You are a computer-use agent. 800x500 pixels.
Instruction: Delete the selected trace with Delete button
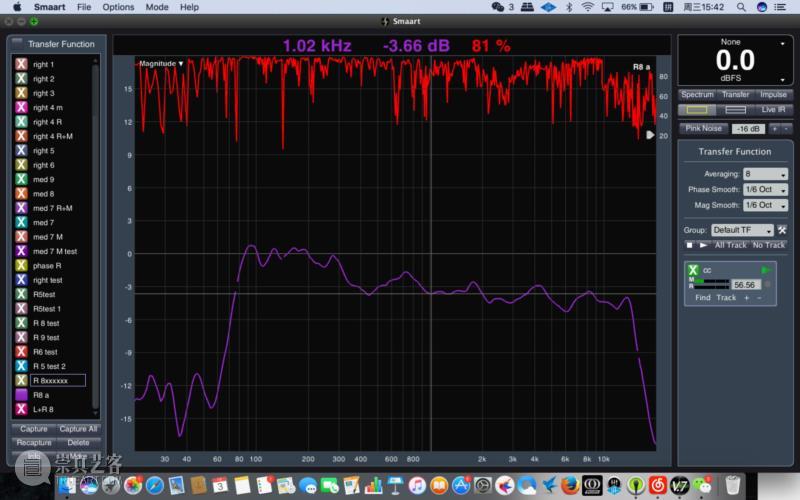pos(78,443)
